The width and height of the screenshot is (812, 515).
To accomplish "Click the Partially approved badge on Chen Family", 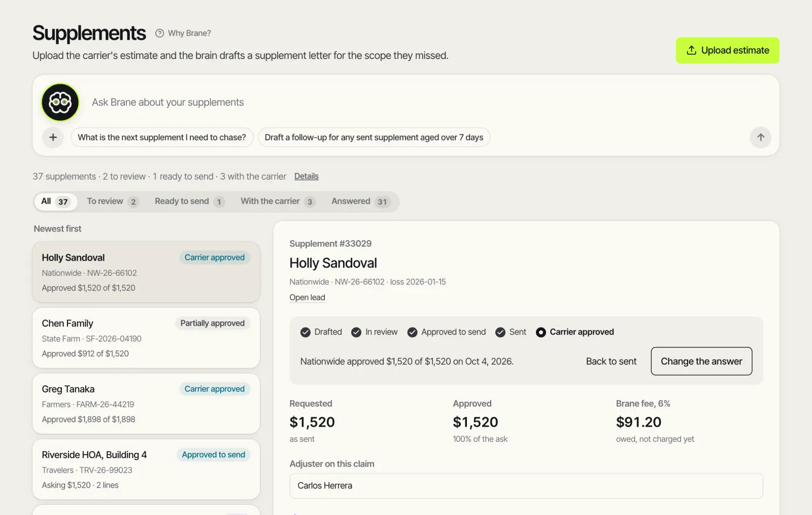I will tap(213, 323).
